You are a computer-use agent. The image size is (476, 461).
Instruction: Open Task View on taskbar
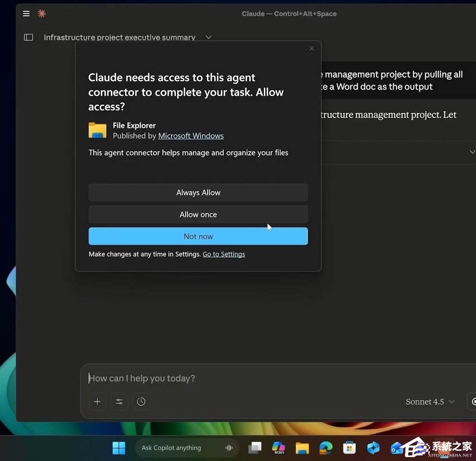[x=255, y=448]
